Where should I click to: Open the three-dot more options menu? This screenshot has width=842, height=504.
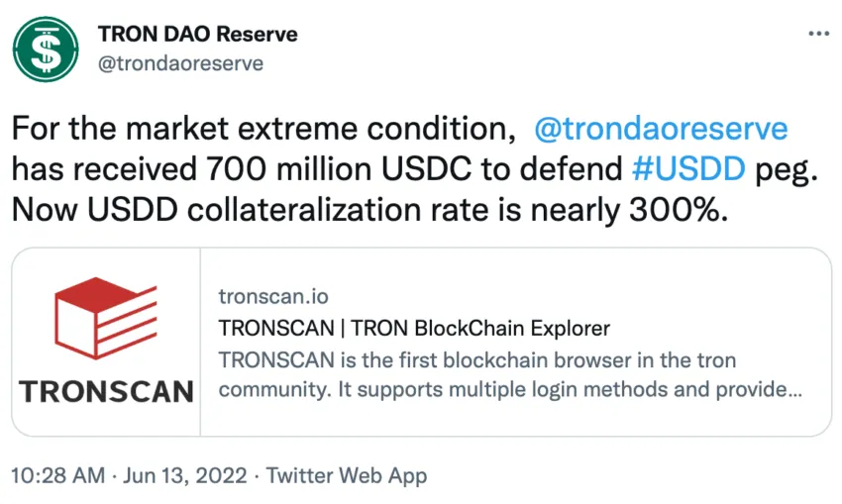819,34
